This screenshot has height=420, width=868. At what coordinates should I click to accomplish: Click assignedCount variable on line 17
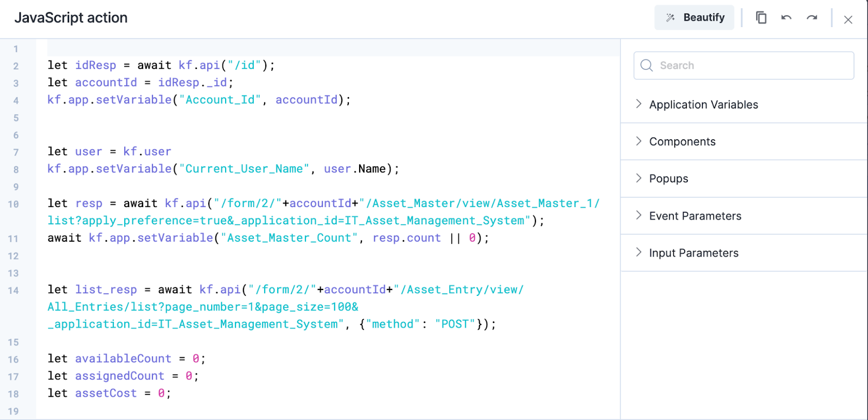(119, 376)
